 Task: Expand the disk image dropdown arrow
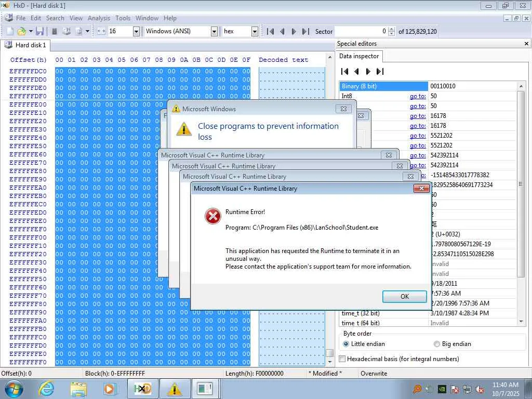[x=87, y=31]
